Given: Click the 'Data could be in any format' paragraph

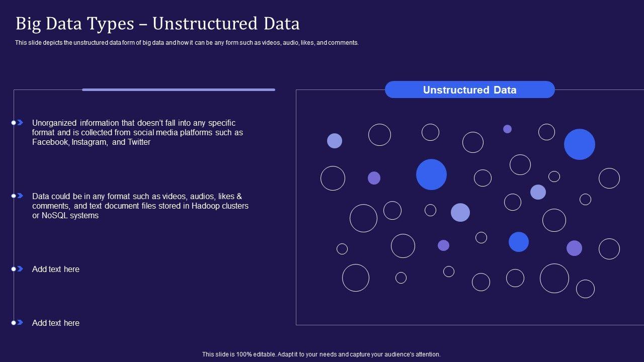Looking at the screenshot, I should pos(140,206).
